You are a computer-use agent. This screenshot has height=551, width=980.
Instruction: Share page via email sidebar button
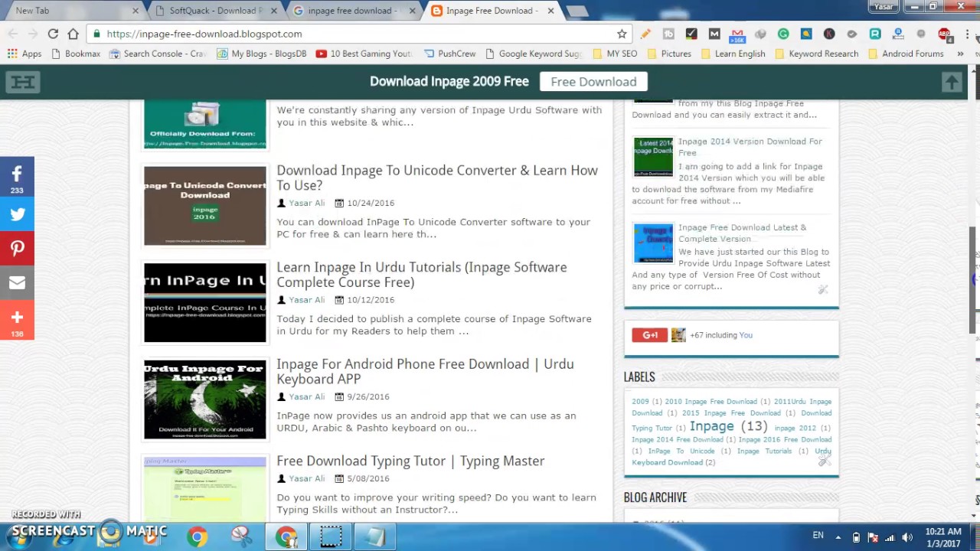tap(17, 282)
